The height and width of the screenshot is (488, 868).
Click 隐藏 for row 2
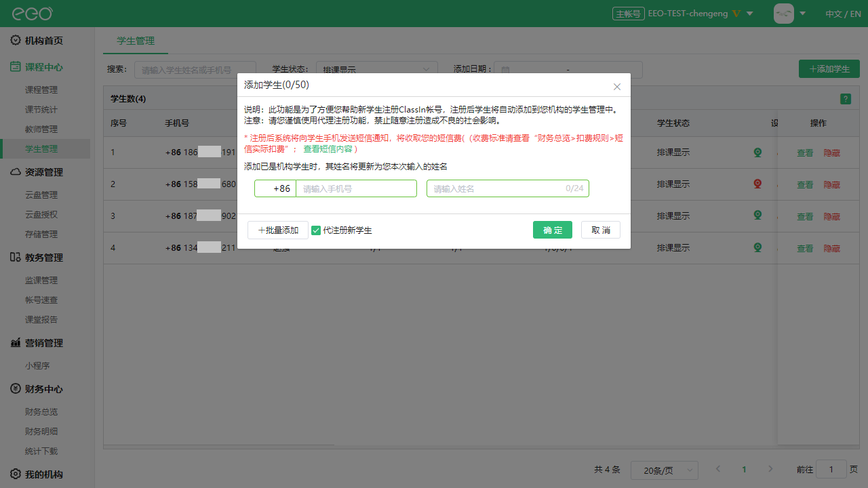pos(832,185)
